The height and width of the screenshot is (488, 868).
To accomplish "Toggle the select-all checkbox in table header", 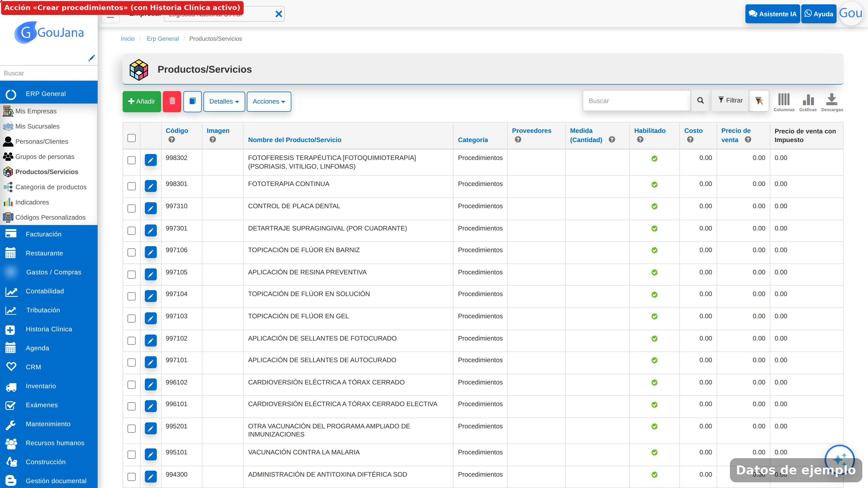I will coord(131,138).
